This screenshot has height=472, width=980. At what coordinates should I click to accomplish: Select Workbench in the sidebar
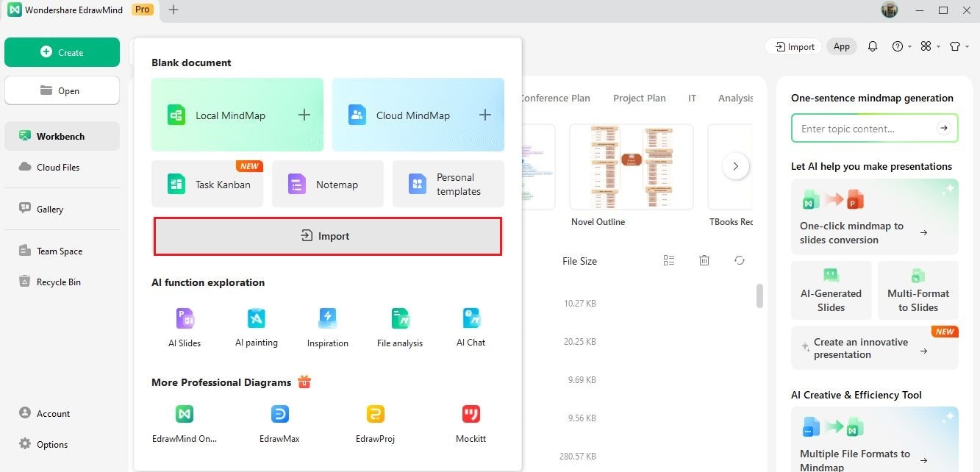pyautogui.click(x=62, y=136)
